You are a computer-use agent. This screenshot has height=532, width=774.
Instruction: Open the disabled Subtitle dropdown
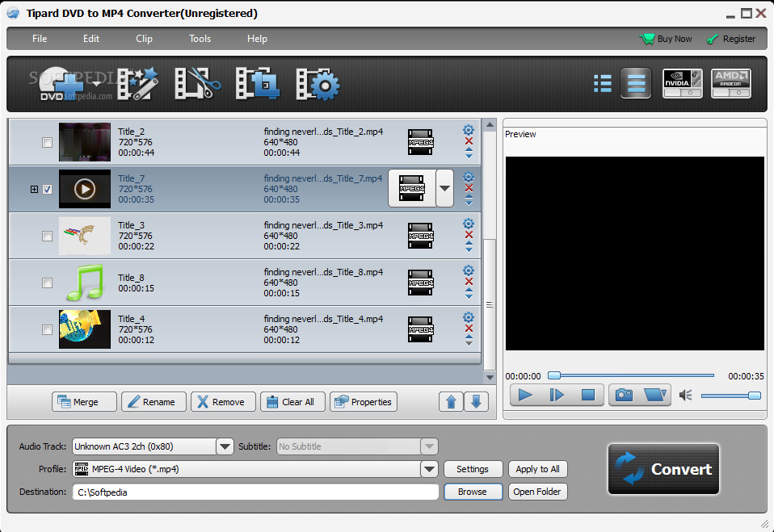[x=429, y=446]
